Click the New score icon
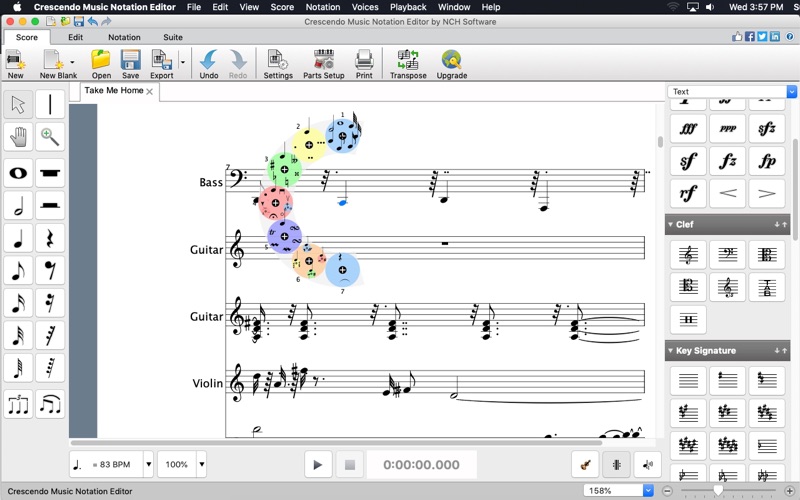800x500 pixels. [15, 64]
